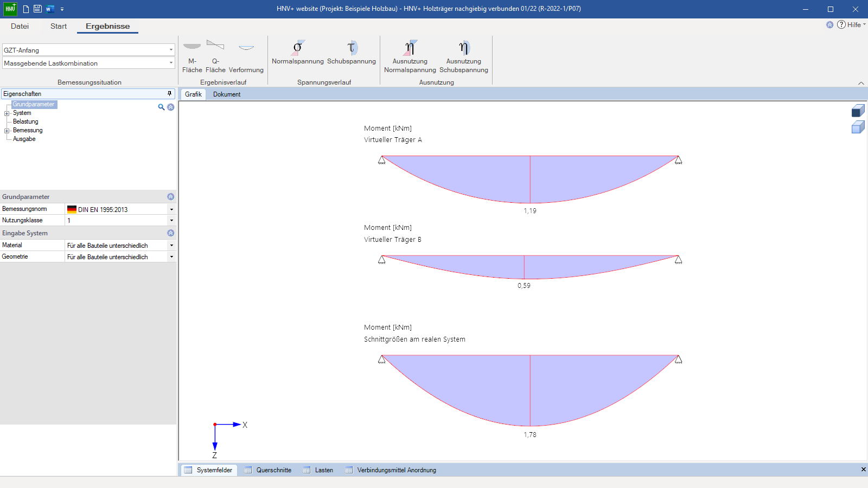Click the Virtueller Träger B label
The width and height of the screenshot is (868, 488).
[x=393, y=240]
